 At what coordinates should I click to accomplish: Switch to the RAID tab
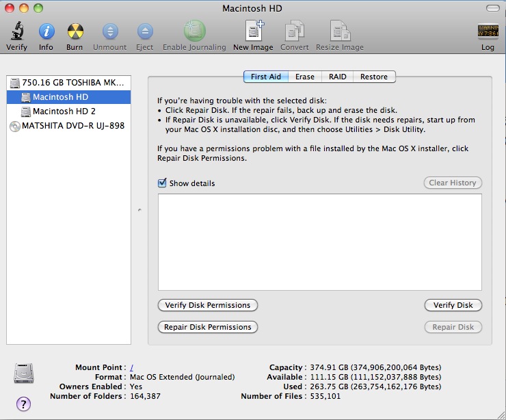338,77
